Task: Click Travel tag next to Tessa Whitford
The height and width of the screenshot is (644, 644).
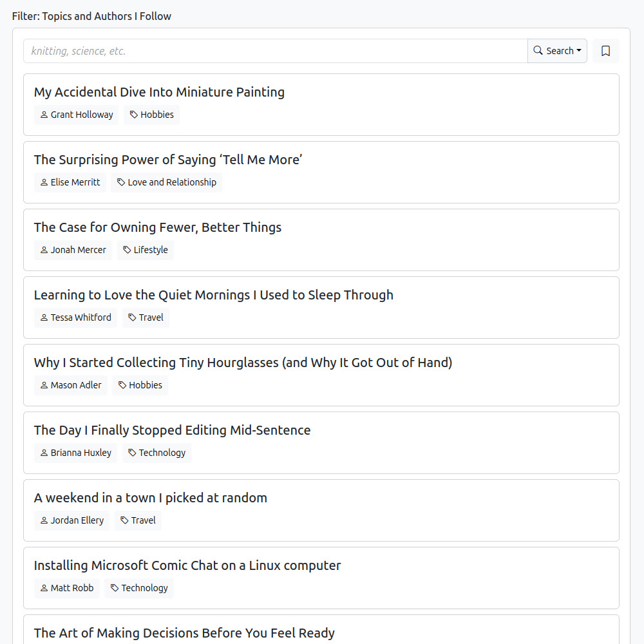Action: coord(146,317)
